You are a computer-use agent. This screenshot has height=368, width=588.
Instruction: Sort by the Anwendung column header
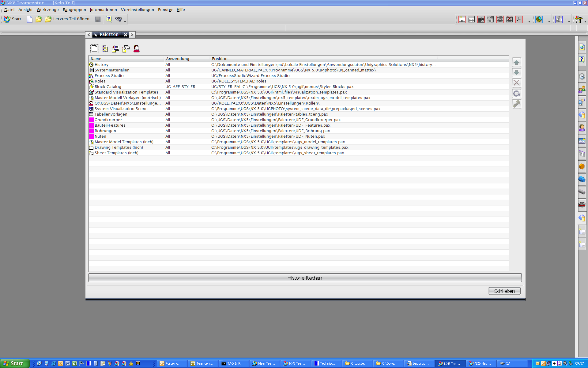(x=187, y=59)
